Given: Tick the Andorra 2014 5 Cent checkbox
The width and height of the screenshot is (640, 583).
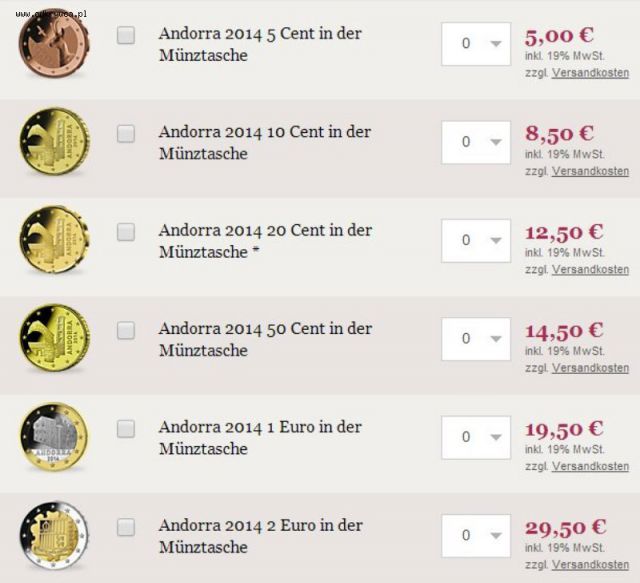Looking at the screenshot, I should coord(126,35).
